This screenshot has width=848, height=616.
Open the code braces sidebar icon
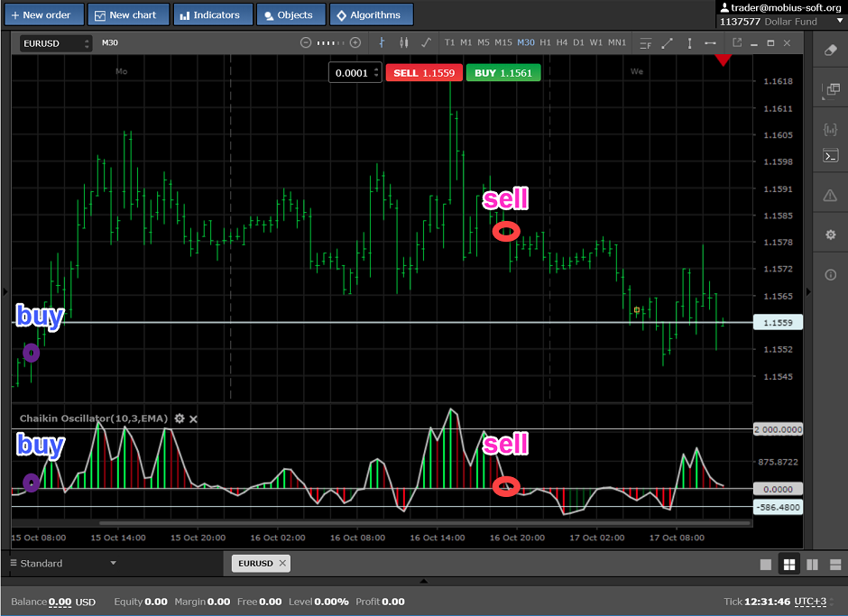tap(830, 129)
